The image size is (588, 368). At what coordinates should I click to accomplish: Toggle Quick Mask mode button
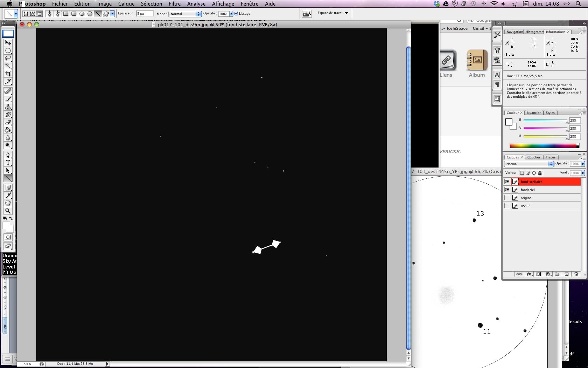tap(8, 237)
